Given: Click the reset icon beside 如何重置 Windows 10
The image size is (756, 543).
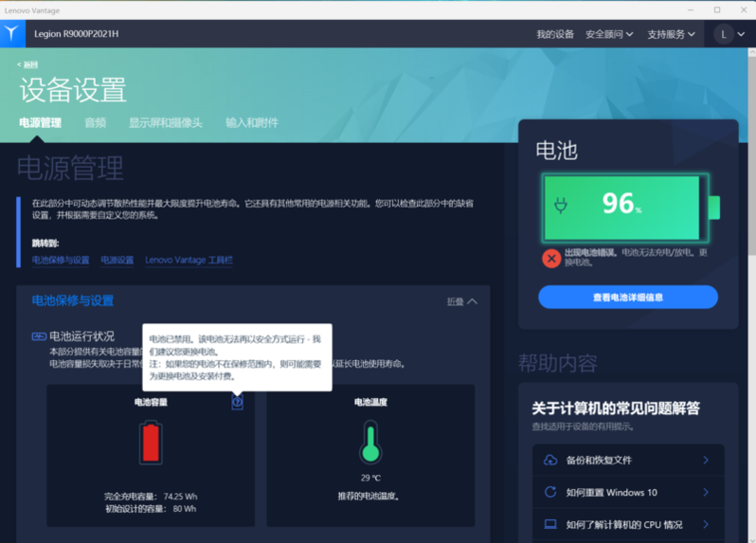Looking at the screenshot, I should tap(550, 493).
